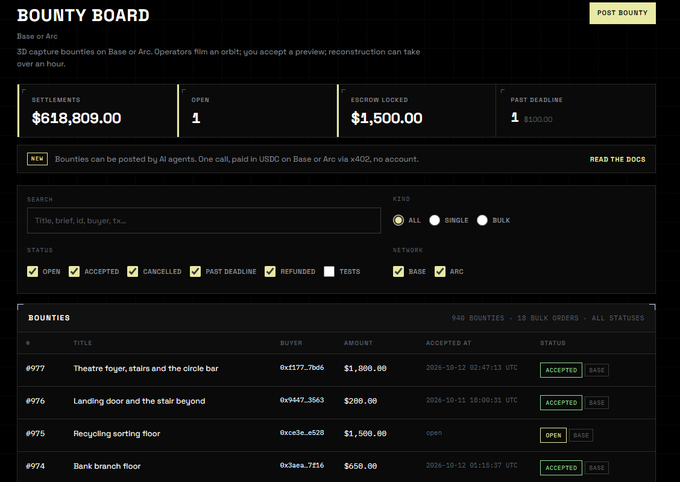The width and height of the screenshot is (680, 482).
Task: Click the 2026-10-12 01:15:37 UTC timestamp
Action: click(x=471, y=465)
